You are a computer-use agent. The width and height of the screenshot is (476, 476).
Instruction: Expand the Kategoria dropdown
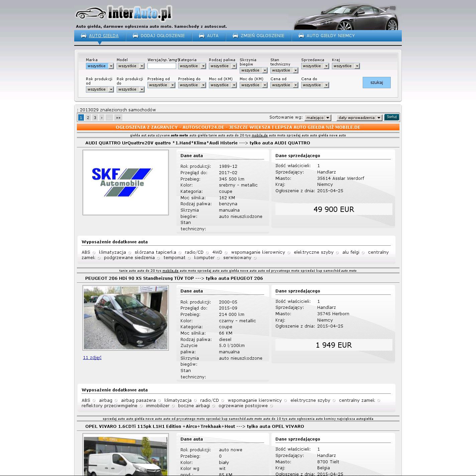click(192, 66)
